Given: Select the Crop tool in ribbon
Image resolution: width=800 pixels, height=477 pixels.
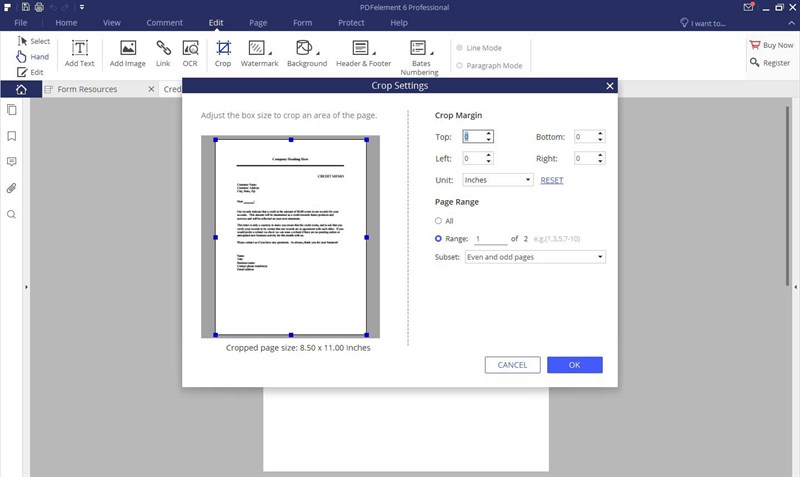Looking at the screenshot, I should [223, 54].
